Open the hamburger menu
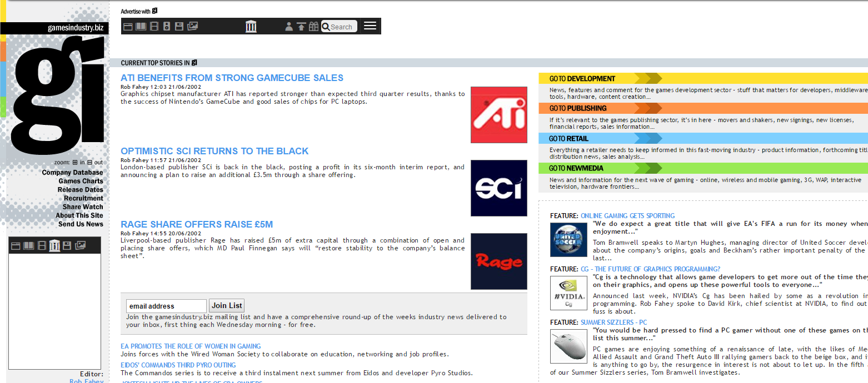 (x=370, y=26)
